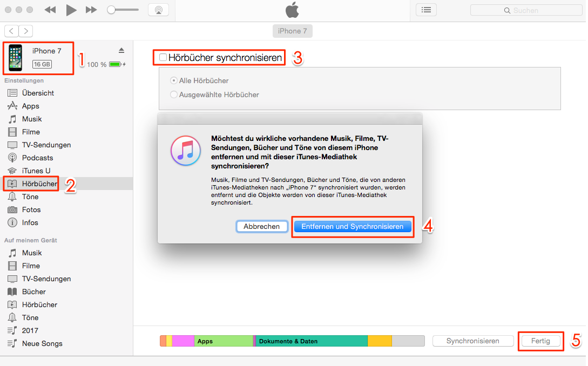588x366 pixels.
Task: Click the iTunes music note dialog icon
Action: (186, 151)
